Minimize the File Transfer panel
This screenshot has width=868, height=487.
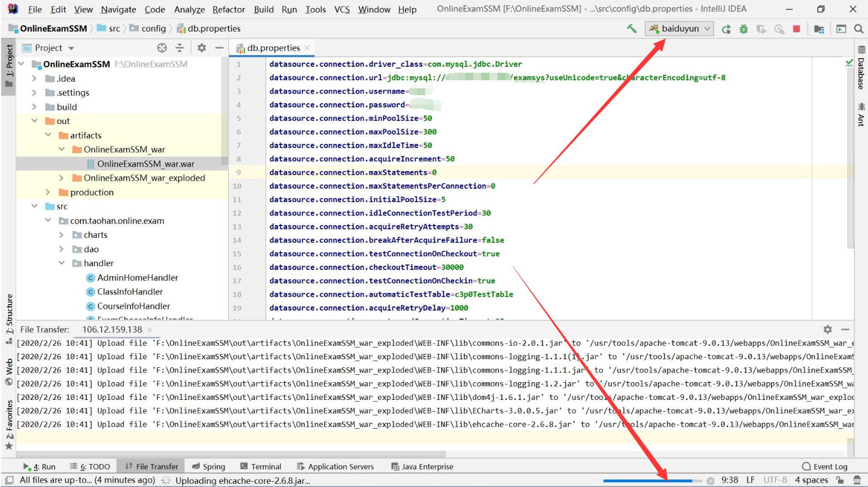pyautogui.click(x=845, y=329)
